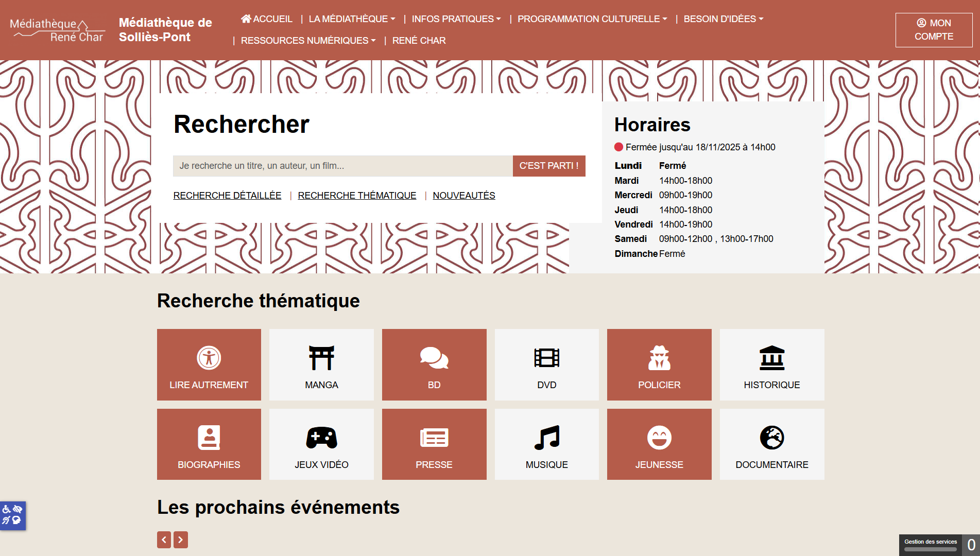The height and width of the screenshot is (556, 980).
Task: Click the Lire Autrement accessibility tile
Action: tap(209, 364)
